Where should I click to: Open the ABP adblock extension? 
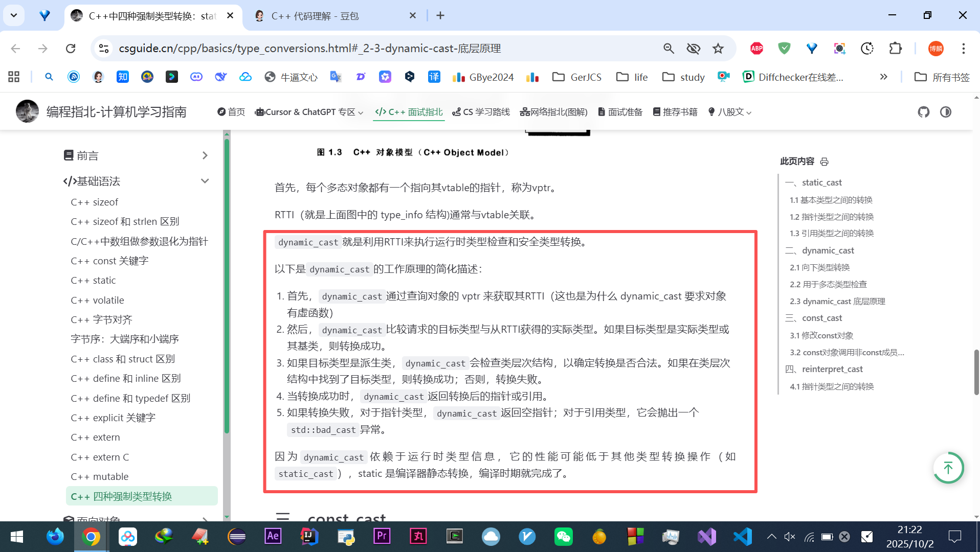click(756, 49)
